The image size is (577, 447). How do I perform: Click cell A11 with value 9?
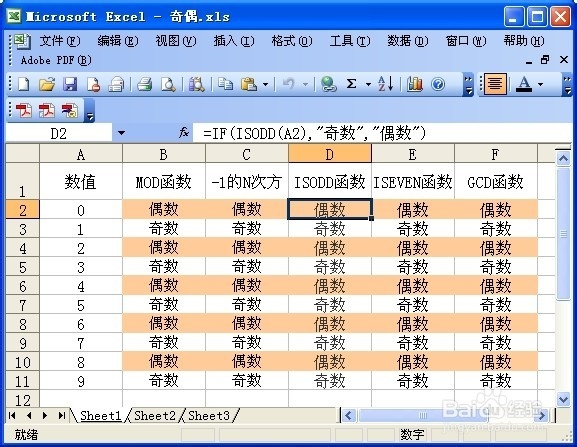tap(81, 380)
